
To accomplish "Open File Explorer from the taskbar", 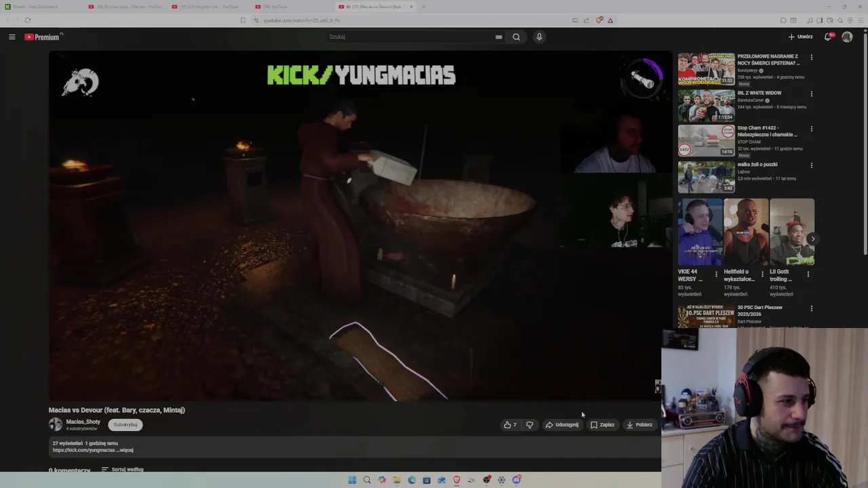I will coord(397,480).
